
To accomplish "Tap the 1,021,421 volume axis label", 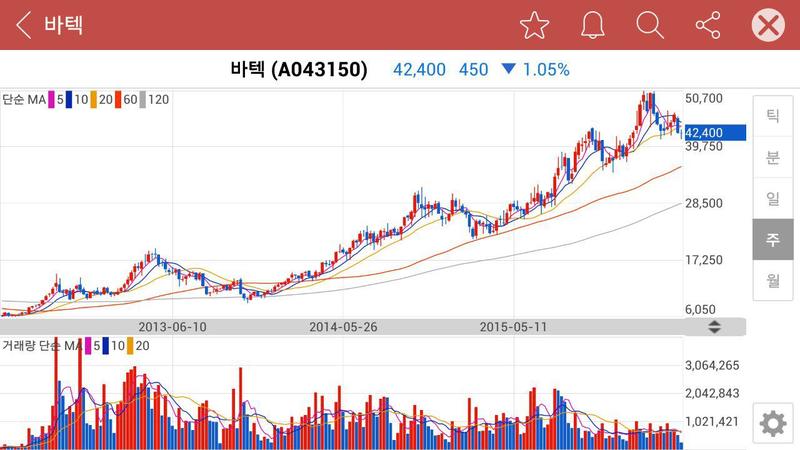I will coord(712,421).
